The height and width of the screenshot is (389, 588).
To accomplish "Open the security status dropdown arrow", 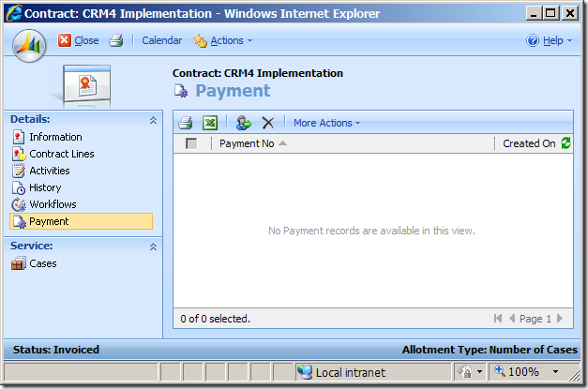I will [x=479, y=372].
